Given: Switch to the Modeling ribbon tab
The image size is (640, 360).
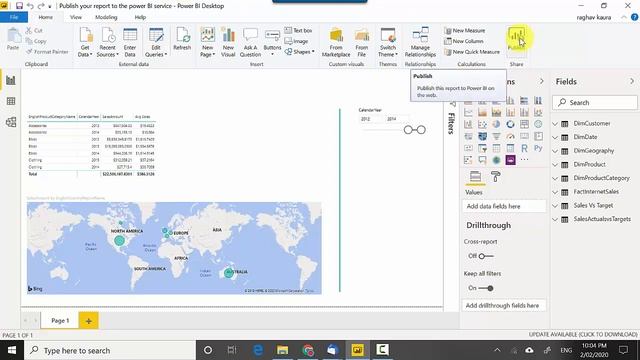Looking at the screenshot, I should pyautogui.click(x=106, y=17).
